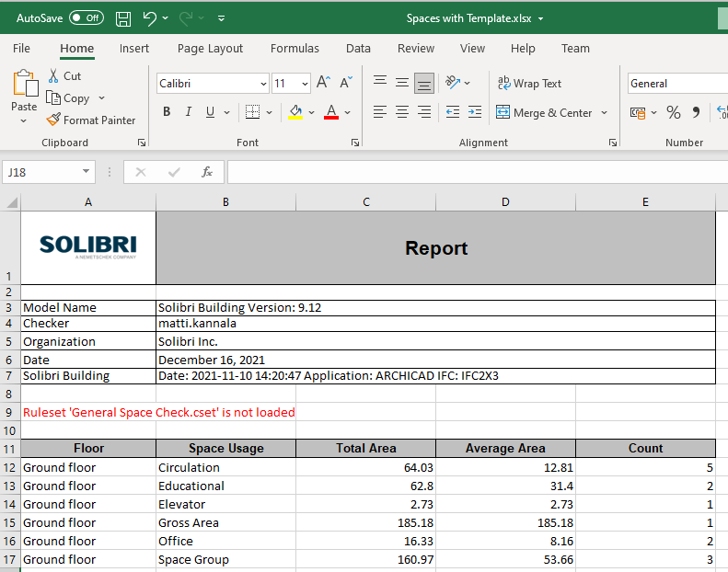Select Center horizontal alignment icon
Image resolution: width=728 pixels, height=572 pixels.
(402, 112)
